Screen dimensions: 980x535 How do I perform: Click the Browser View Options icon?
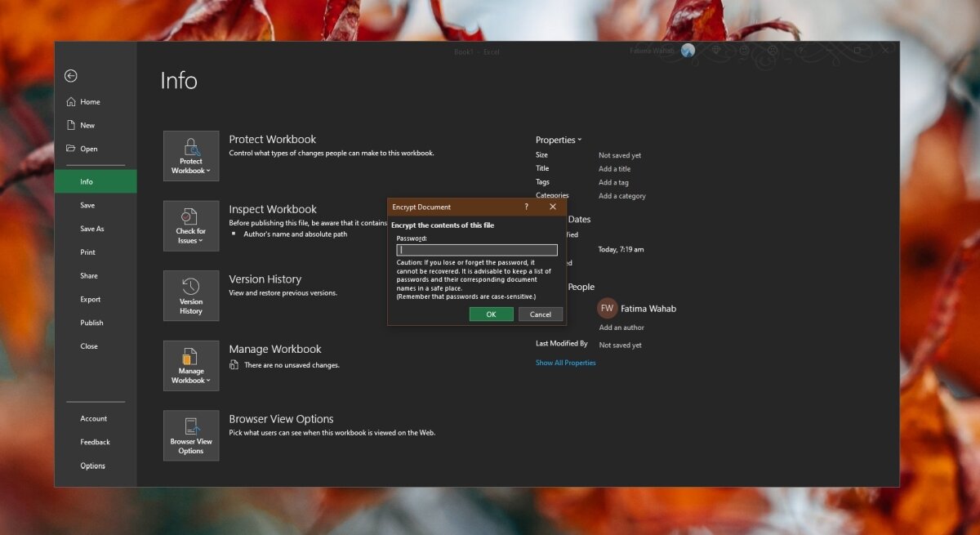coord(191,435)
